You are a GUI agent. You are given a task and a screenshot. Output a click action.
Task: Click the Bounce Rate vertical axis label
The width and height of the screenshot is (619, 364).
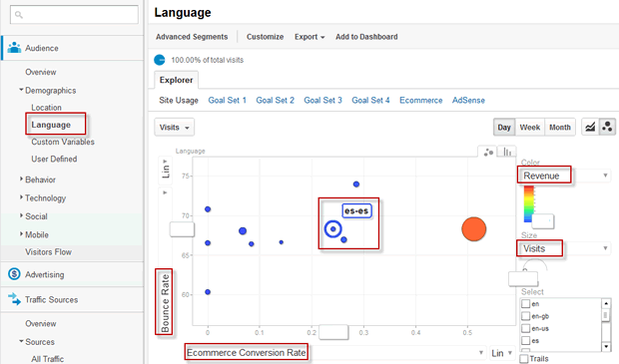(x=165, y=302)
